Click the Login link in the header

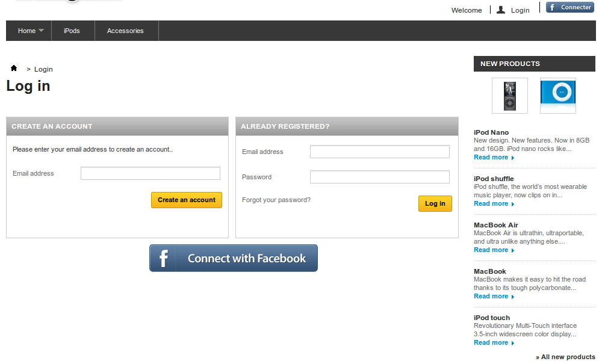[x=520, y=10]
